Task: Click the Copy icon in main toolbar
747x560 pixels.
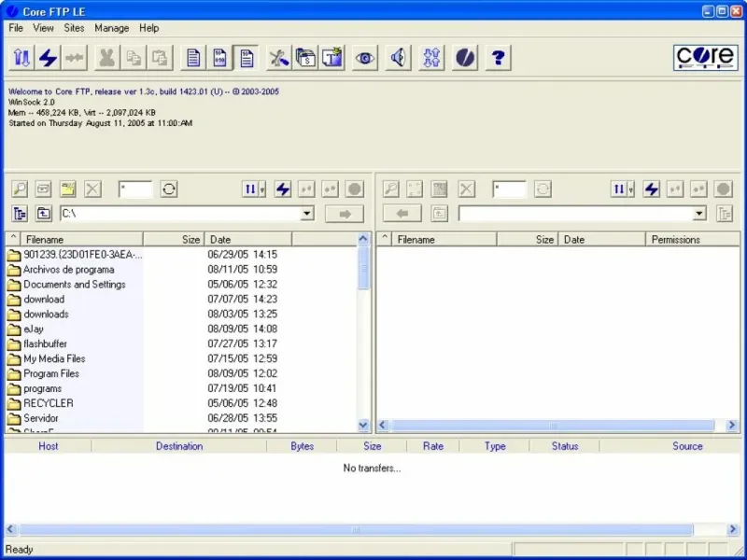Action: 133,58
